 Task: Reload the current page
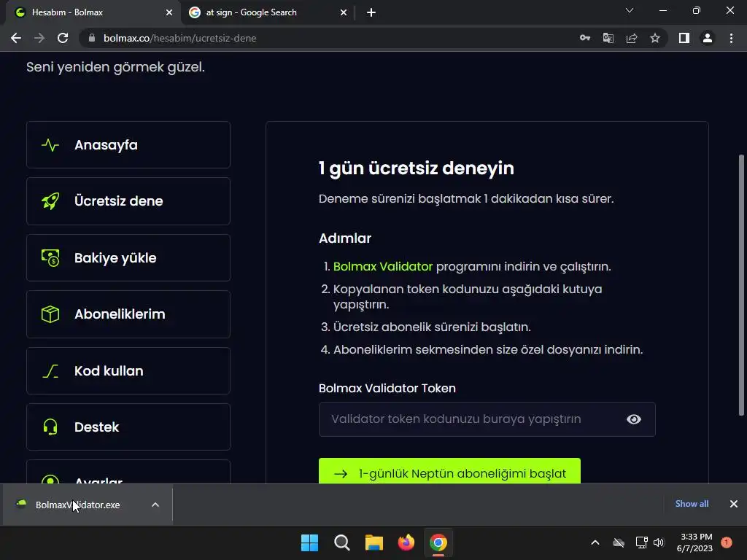63,38
